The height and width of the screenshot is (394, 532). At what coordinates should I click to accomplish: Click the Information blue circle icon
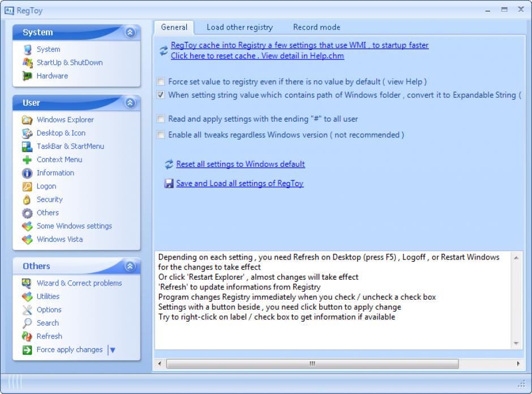click(27, 173)
